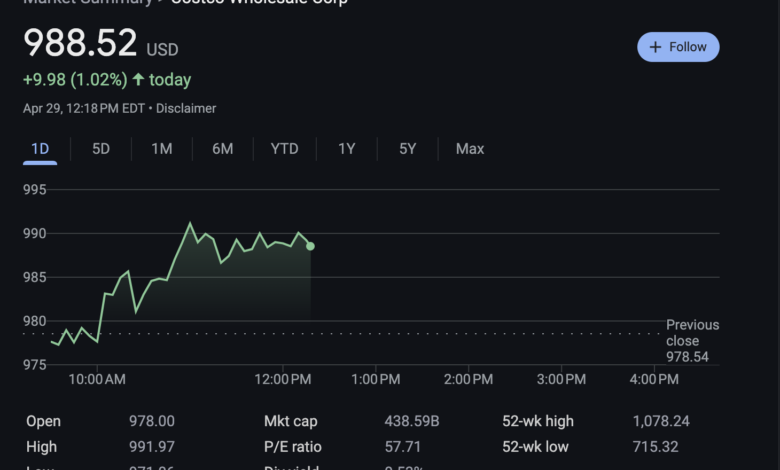Image resolution: width=780 pixels, height=470 pixels.
Task: Select the YTD chart range
Action: coord(285,149)
